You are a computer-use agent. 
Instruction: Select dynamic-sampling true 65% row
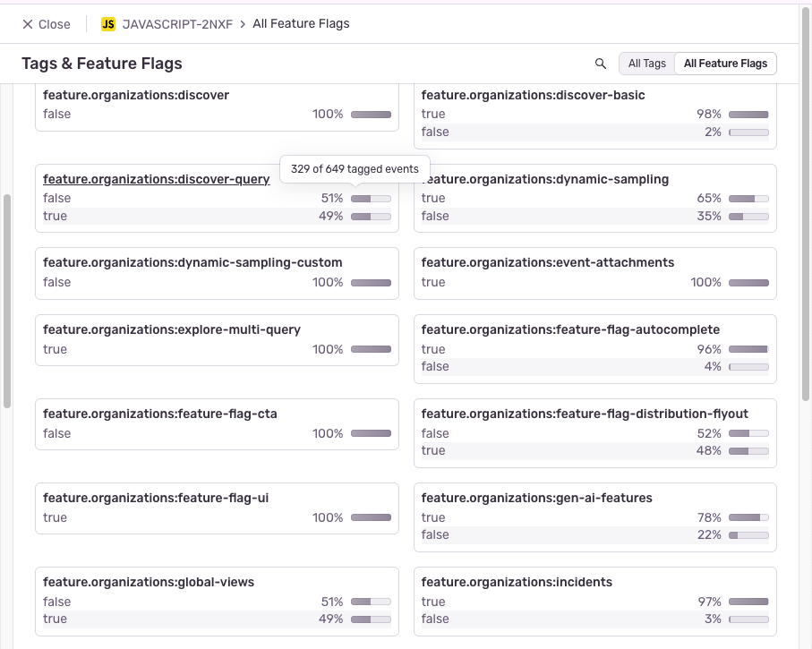(x=594, y=198)
